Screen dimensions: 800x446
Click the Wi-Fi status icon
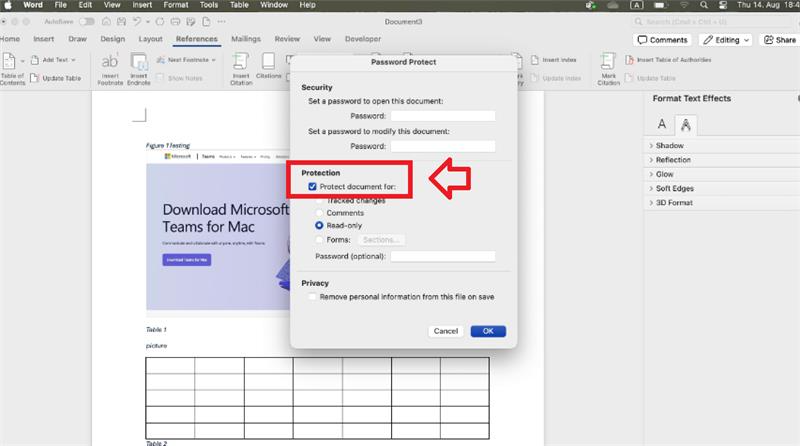click(x=684, y=5)
